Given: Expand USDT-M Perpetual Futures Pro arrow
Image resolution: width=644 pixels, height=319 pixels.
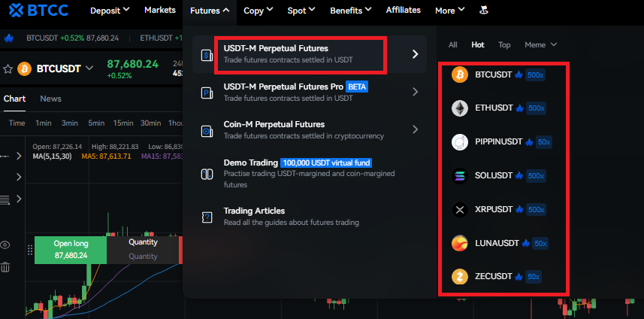Looking at the screenshot, I should (415, 92).
